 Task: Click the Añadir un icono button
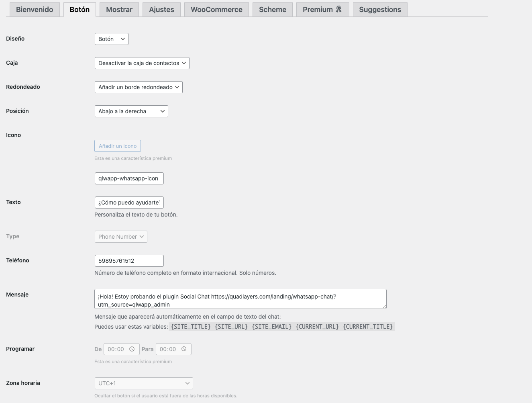coord(118,146)
